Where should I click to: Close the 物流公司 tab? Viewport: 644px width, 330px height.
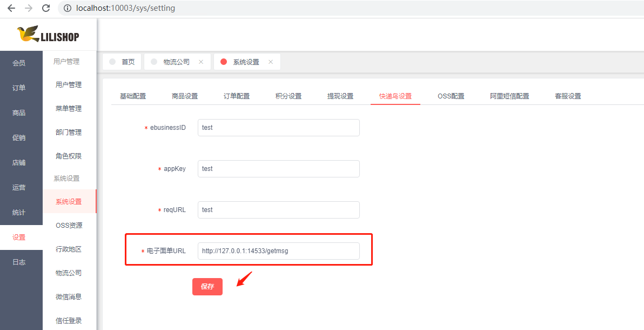(201, 62)
